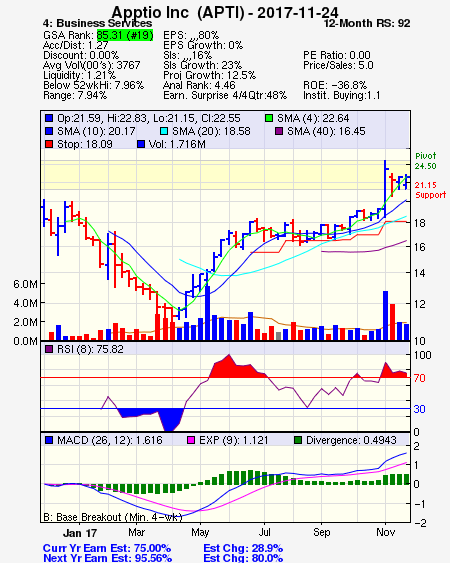
Task: Click the Stop: 18.09 legend text
Action: click(85, 144)
